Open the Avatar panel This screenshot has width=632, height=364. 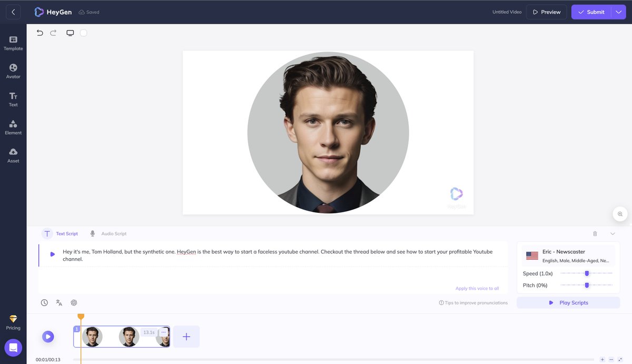pyautogui.click(x=13, y=71)
